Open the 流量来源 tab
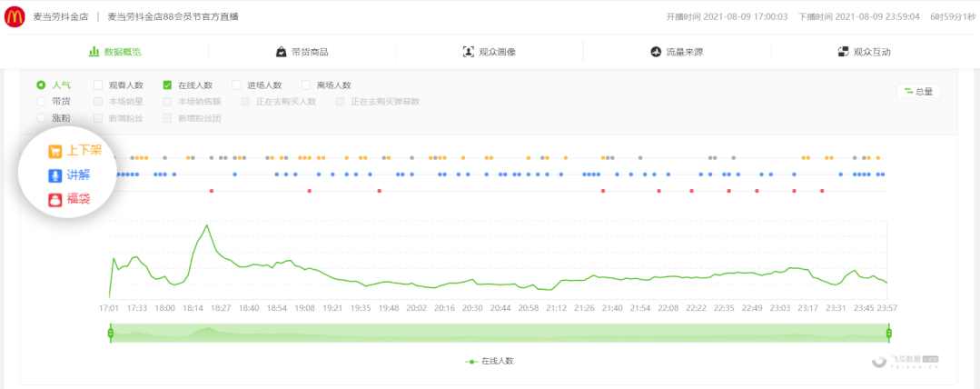 (677, 52)
